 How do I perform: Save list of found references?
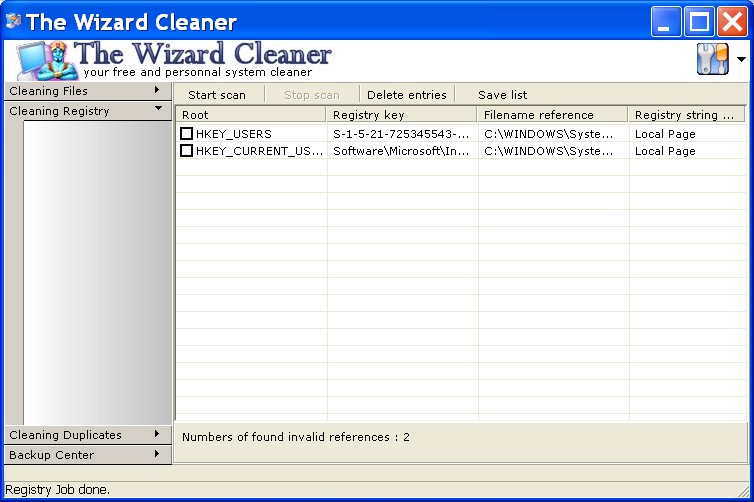(x=503, y=95)
